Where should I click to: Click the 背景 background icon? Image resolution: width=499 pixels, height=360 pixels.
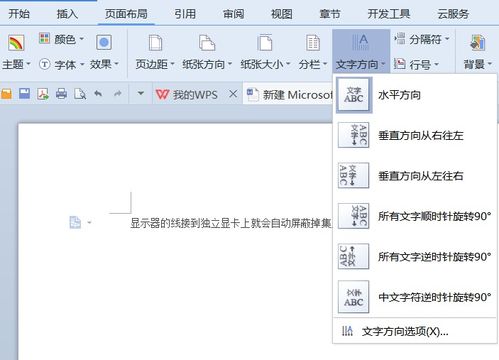pos(477,43)
